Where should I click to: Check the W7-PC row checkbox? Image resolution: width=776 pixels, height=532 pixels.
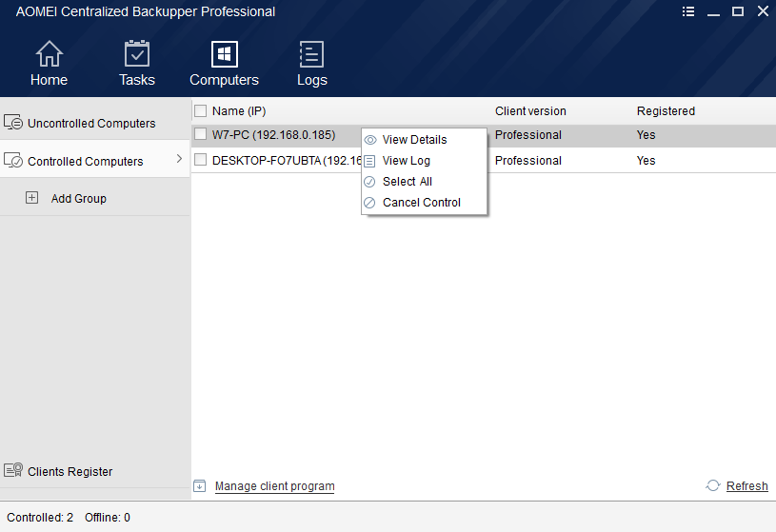pyautogui.click(x=201, y=134)
